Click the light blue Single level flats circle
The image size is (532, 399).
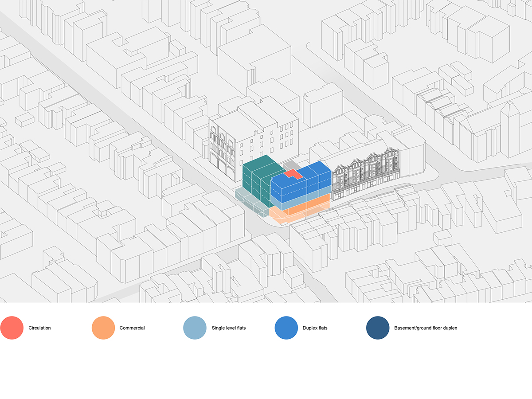pyautogui.click(x=195, y=328)
